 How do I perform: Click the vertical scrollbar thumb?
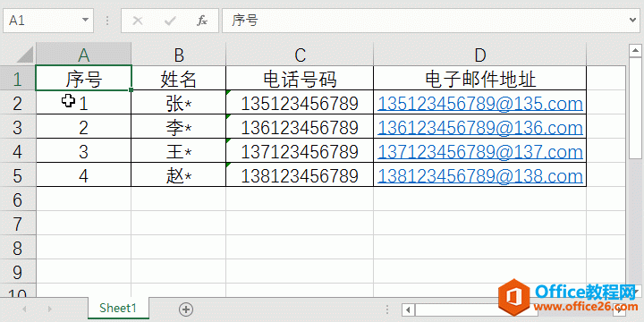635,107
